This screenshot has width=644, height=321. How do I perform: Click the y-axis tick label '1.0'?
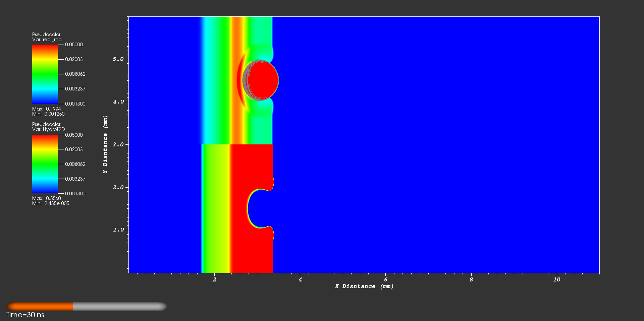118,230
